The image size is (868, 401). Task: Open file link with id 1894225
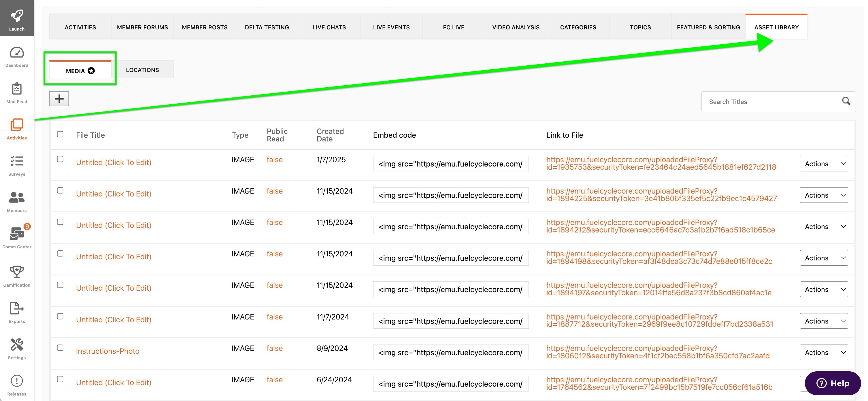[661, 195]
